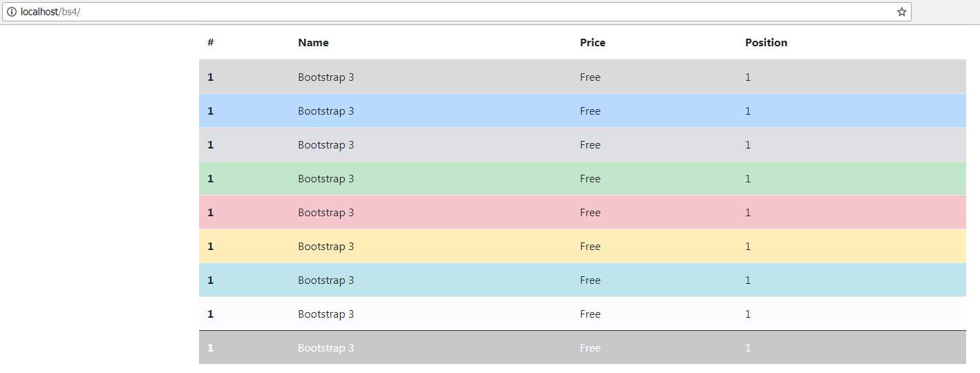Focus the localhost/bs4/ address bar
The width and height of the screenshot is (980, 373).
point(456,12)
